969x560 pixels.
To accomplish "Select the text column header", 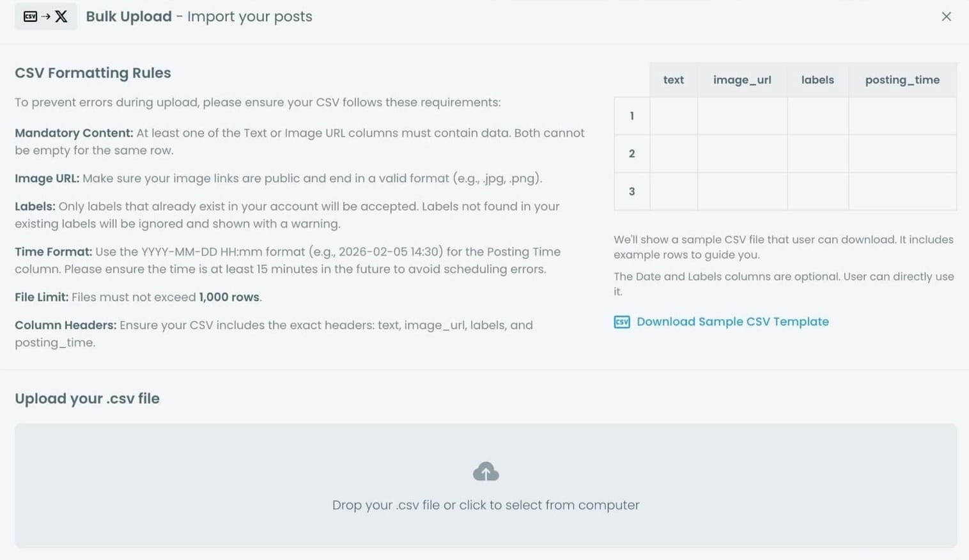I will point(672,79).
